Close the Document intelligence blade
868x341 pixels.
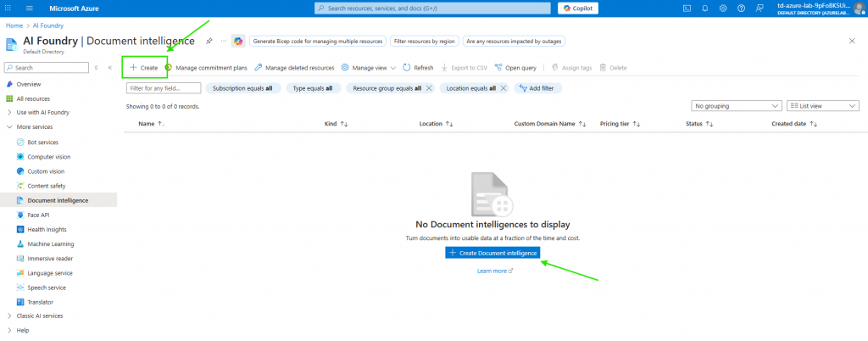[851, 41]
